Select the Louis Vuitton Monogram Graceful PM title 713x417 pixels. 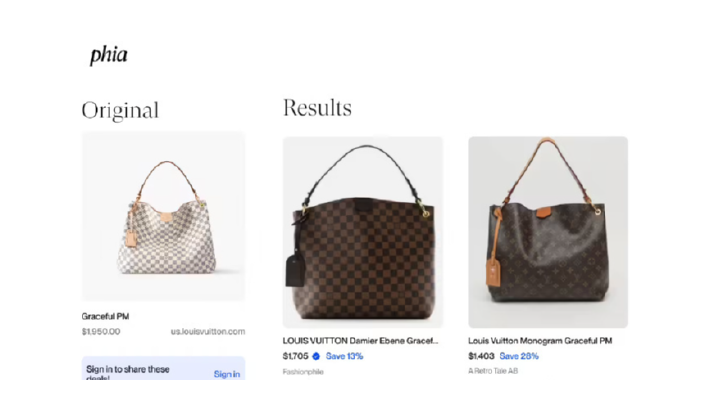pyautogui.click(x=540, y=341)
